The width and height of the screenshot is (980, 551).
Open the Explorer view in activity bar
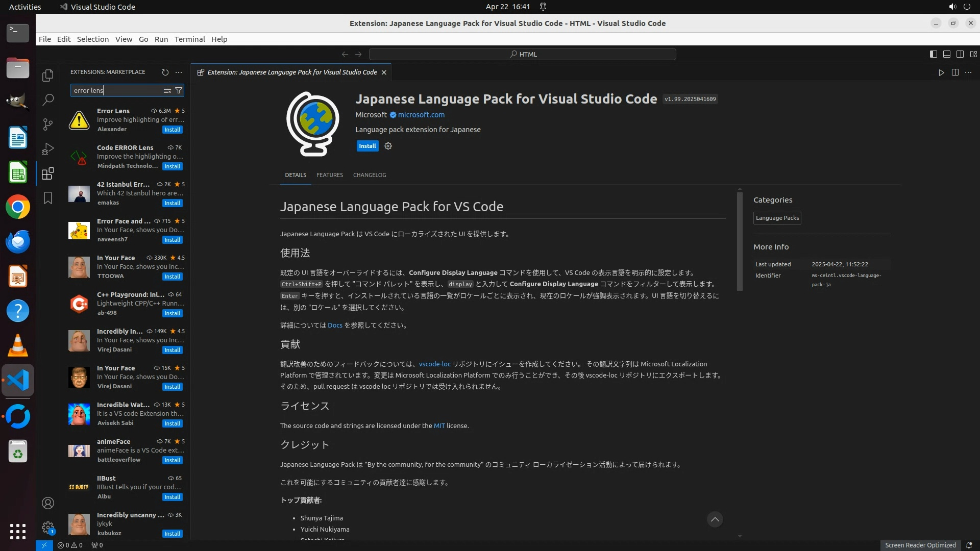pos(48,76)
